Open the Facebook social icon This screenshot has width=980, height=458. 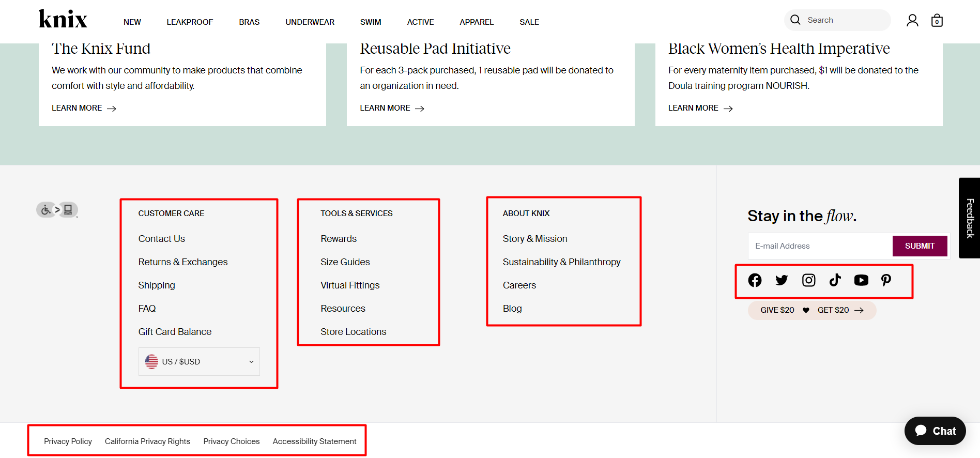pyautogui.click(x=755, y=280)
